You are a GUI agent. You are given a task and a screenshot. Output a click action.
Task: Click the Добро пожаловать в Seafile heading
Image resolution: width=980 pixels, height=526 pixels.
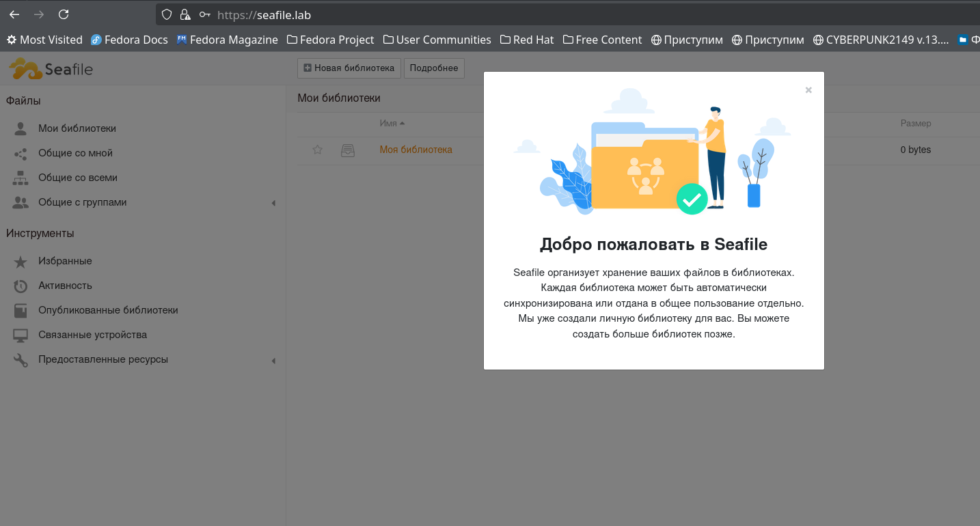tap(654, 244)
